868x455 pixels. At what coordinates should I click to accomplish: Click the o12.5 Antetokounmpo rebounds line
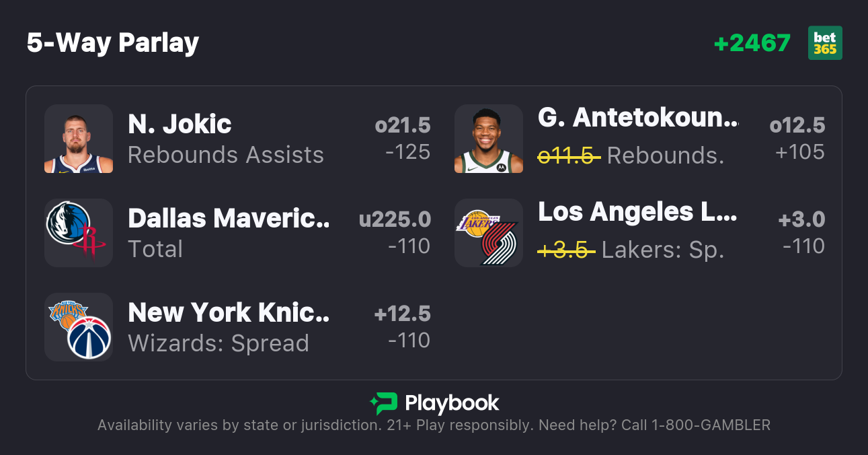[797, 125]
